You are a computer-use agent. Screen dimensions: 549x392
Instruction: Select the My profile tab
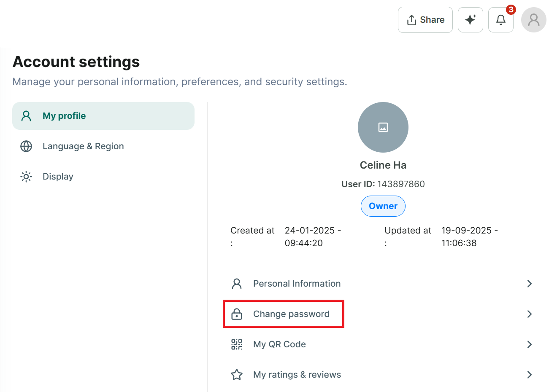pyautogui.click(x=103, y=116)
